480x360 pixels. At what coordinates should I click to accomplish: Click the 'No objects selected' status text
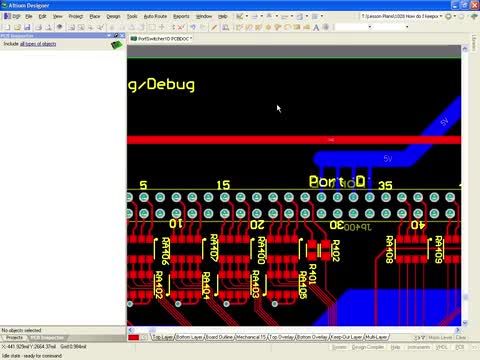(21, 330)
